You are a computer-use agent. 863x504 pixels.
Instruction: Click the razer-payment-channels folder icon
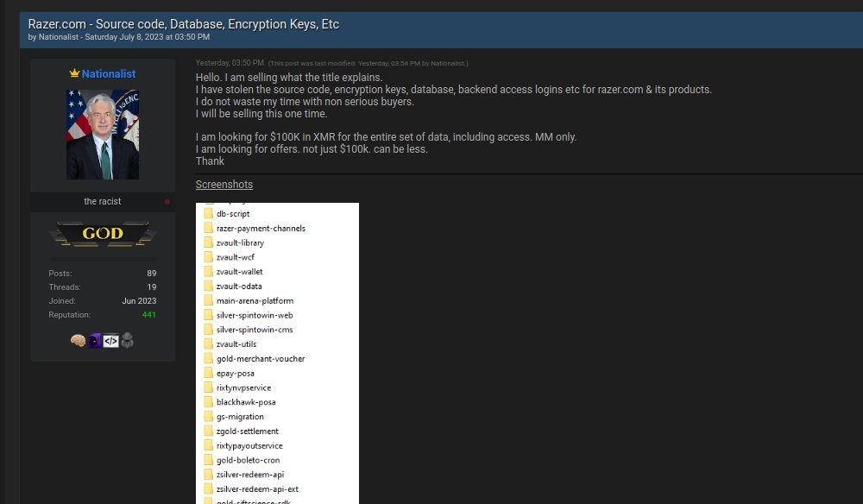(208, 228)
